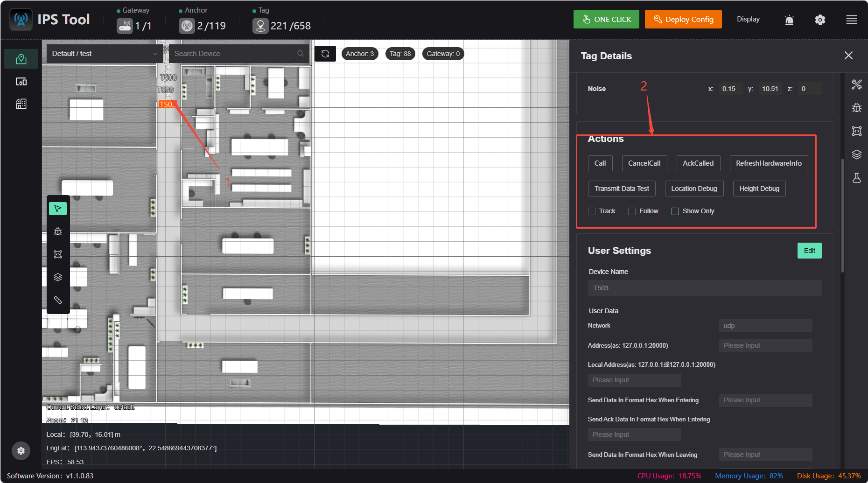Screen dimensions: 868x483
Task: Click the Device Name field T503
Action: click(x=705, y=288)
